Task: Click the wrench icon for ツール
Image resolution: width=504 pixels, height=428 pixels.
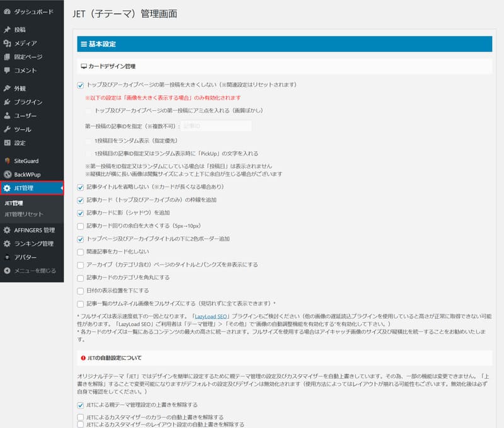Action: tap(7, 129)
